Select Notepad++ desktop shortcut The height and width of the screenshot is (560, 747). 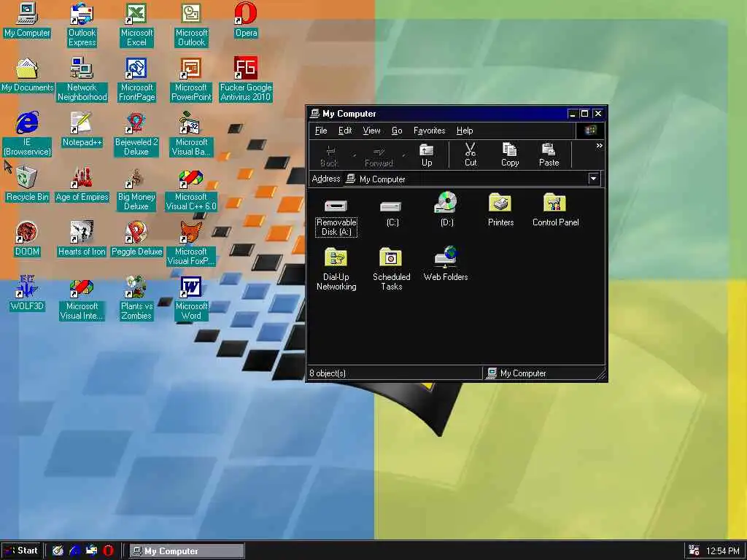[x=82, y=130]
